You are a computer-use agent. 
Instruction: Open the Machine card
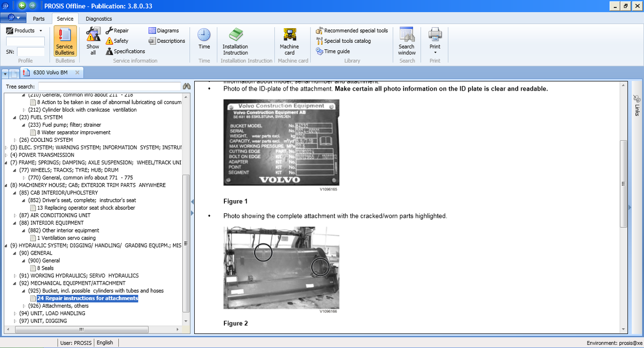coord(289,41)
